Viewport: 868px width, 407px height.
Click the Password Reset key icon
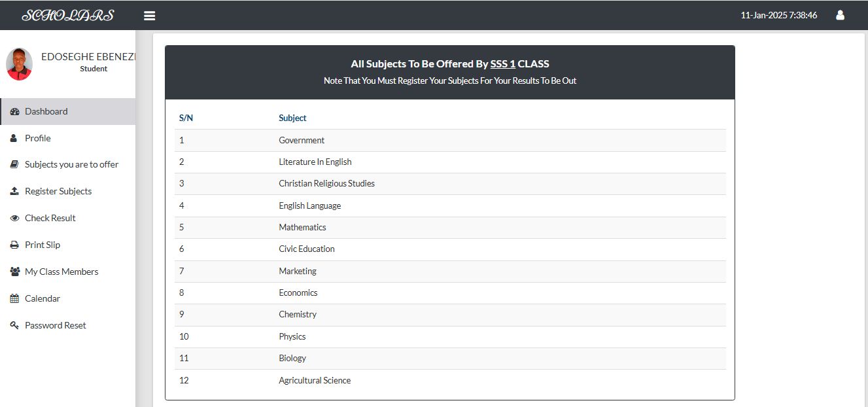point(14,325)
